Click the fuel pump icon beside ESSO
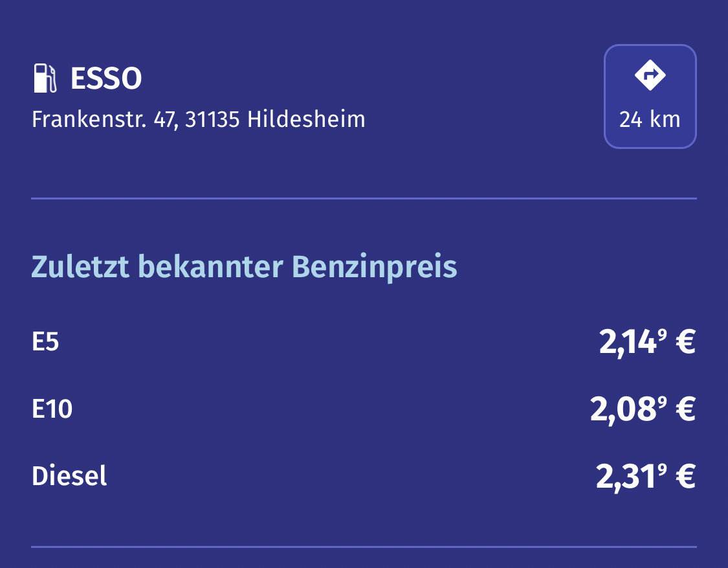 45,78
